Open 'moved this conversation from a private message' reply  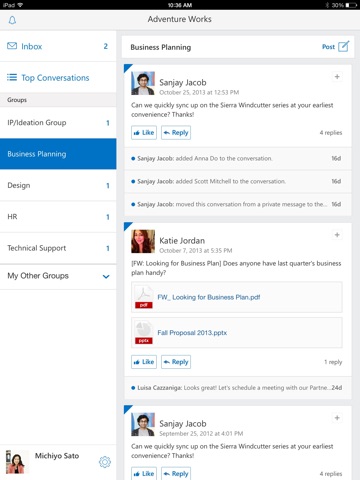[x=238, y=204]
